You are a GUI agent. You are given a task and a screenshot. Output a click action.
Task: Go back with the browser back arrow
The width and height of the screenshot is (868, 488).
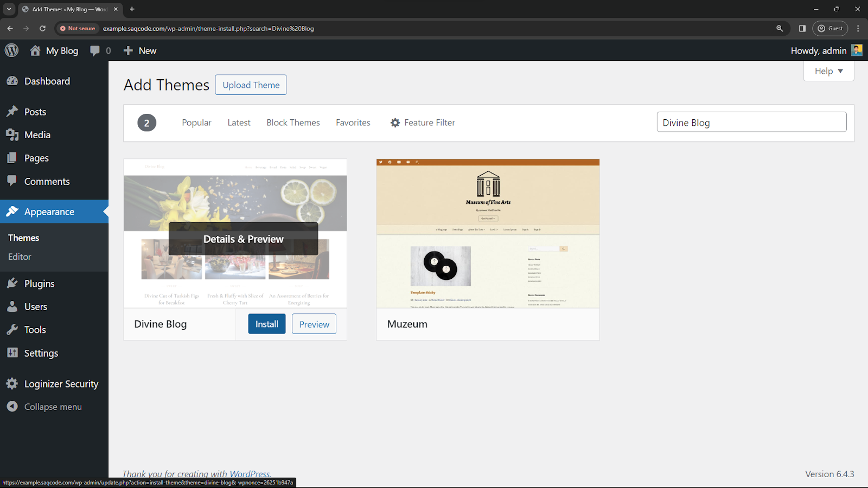tap(10, 28)
